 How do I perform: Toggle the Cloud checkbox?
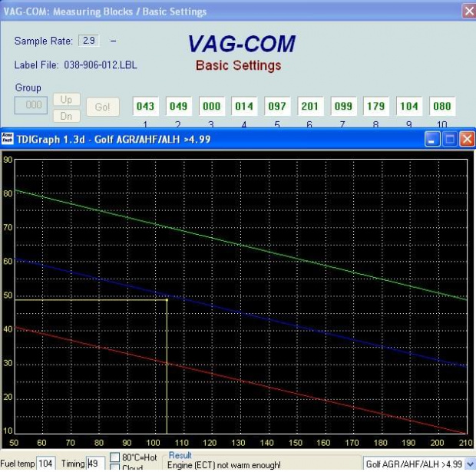point(114,467)
